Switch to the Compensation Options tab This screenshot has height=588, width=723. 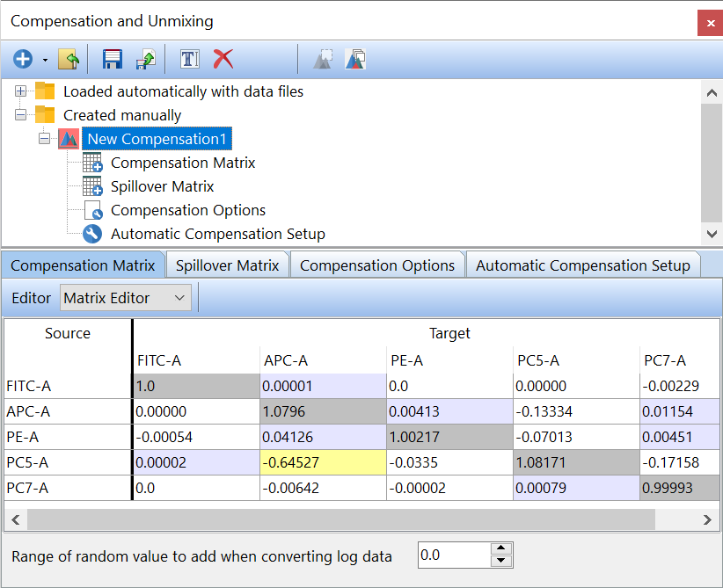pos(376,265)
